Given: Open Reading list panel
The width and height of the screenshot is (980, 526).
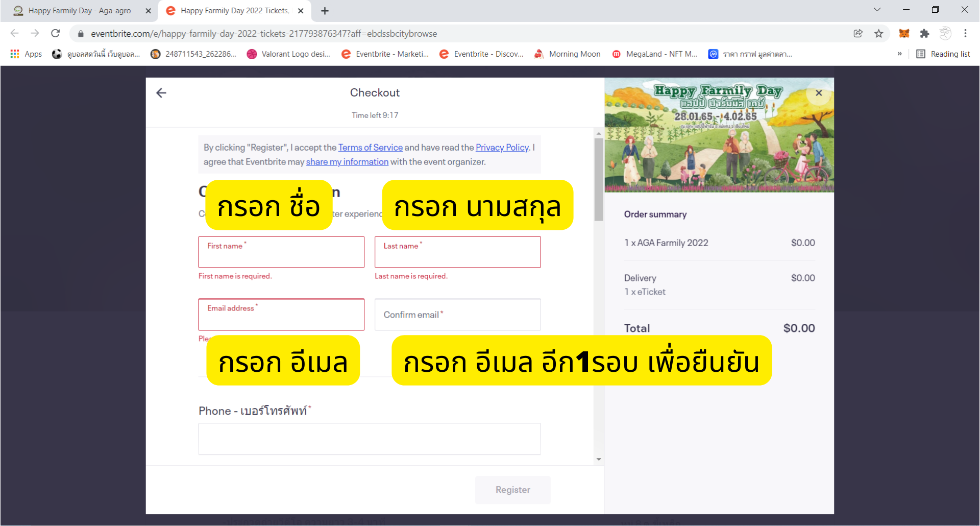Looking at the screenshot, I should click(943, 54).
